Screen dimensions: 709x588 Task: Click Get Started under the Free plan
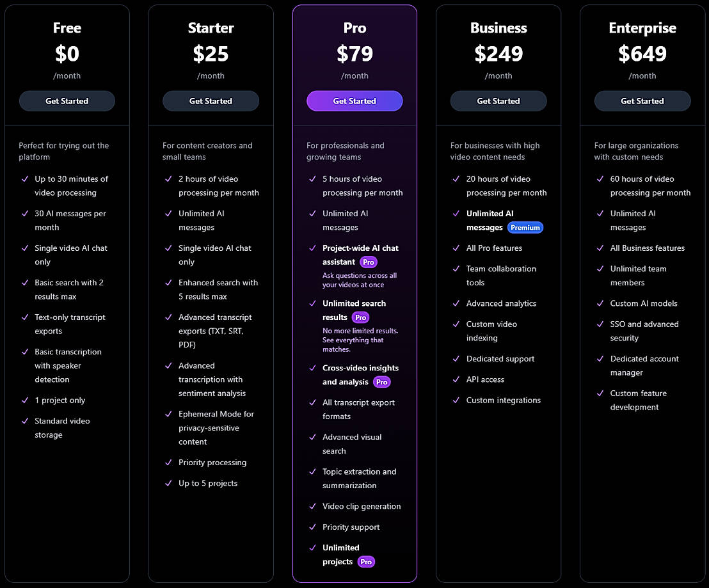pos(67,101)
